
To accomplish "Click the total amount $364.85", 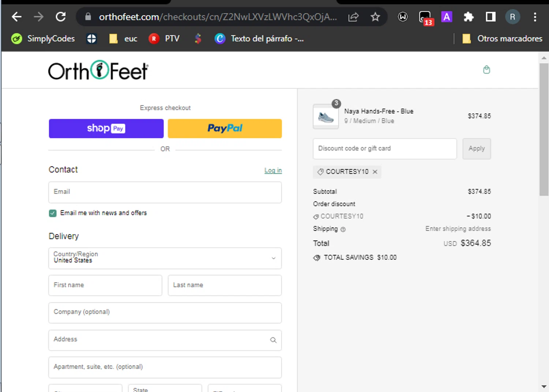I will click(x=476, y=243).
